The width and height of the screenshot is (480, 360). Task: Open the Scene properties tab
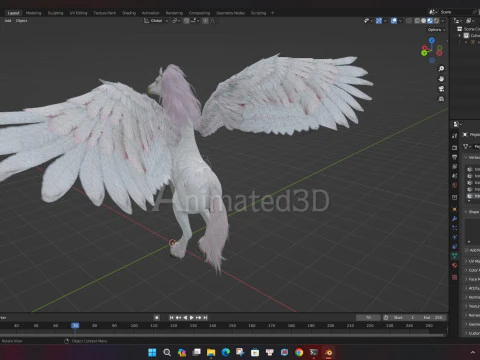coord(455,176)
